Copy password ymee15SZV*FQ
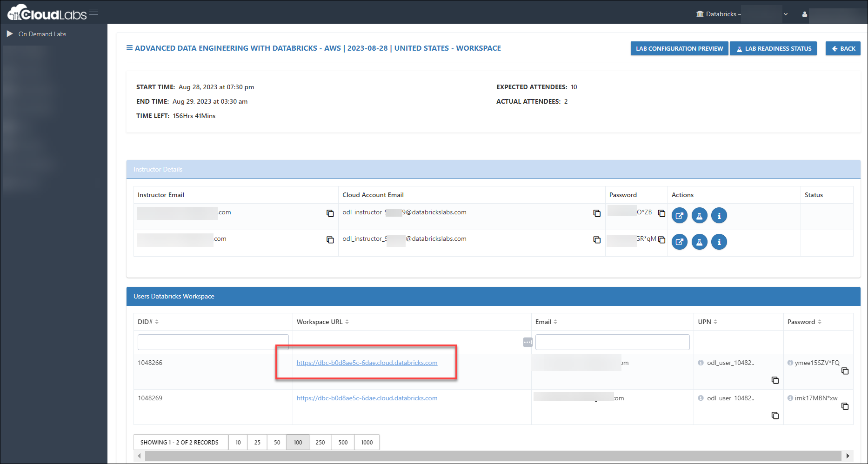The width and height of the screenshot is (868, 464). [845, 371]
